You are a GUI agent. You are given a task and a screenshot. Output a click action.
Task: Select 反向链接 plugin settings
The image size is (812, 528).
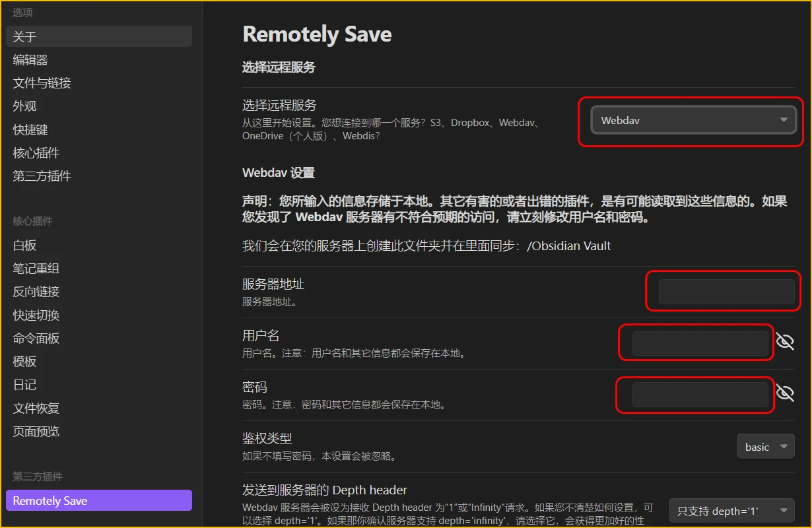pos(99,292)
